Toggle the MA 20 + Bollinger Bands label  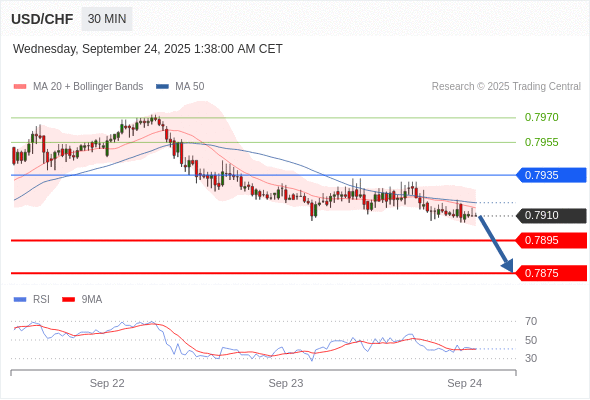point(88,87)
